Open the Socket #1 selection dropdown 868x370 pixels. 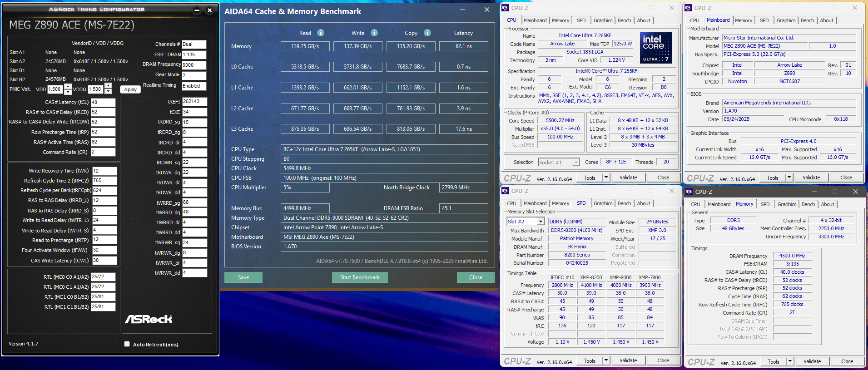coord(576,163)
